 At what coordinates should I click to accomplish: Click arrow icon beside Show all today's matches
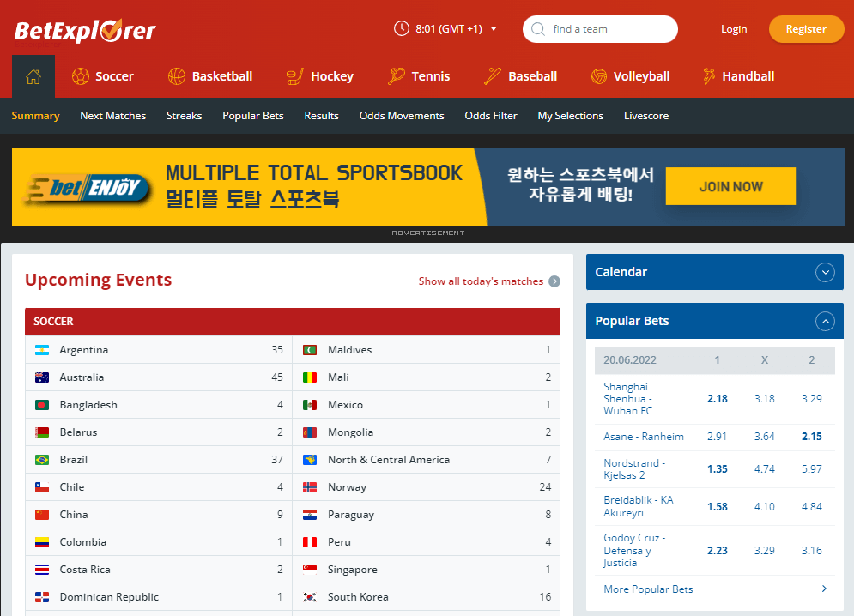click(x=554, y=281)
